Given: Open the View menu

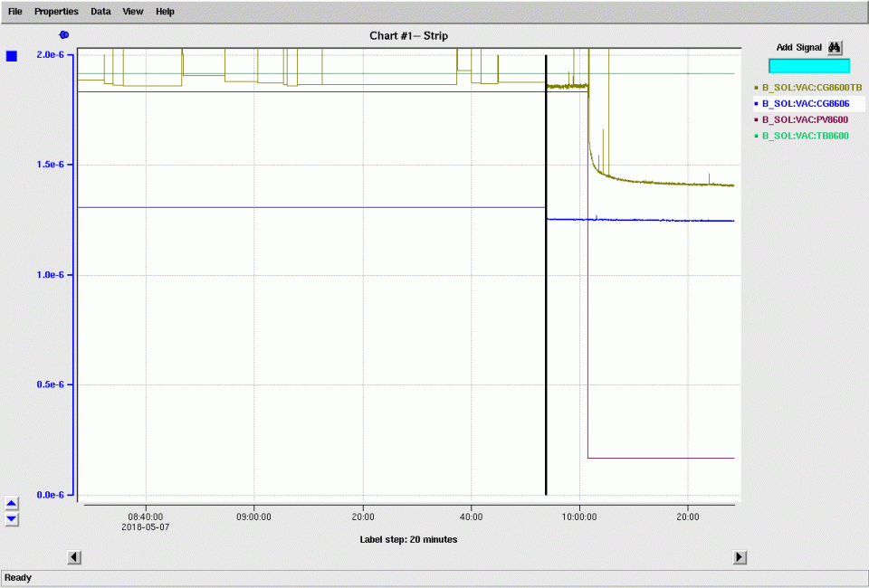Looking at the screenshot, I should pos(133,12).
